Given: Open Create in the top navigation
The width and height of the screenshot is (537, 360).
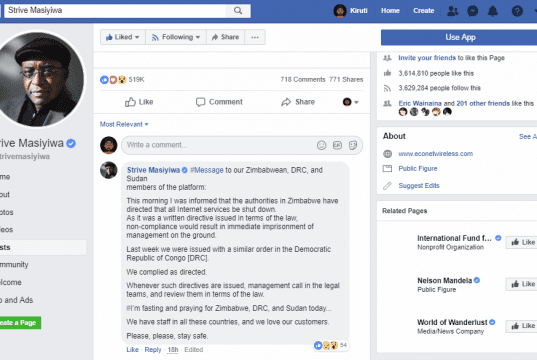Looking at the screenshot, I should (x=423, y=11).
